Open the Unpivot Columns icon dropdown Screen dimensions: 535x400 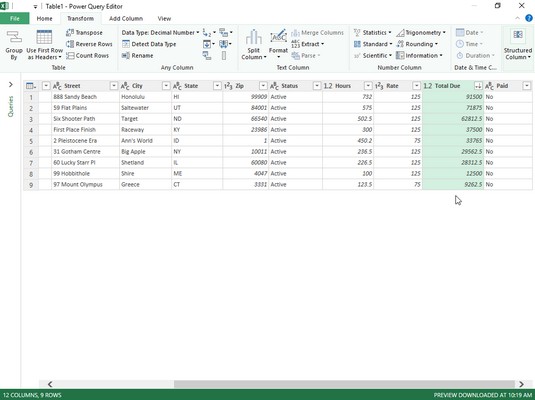click(226, 33)
